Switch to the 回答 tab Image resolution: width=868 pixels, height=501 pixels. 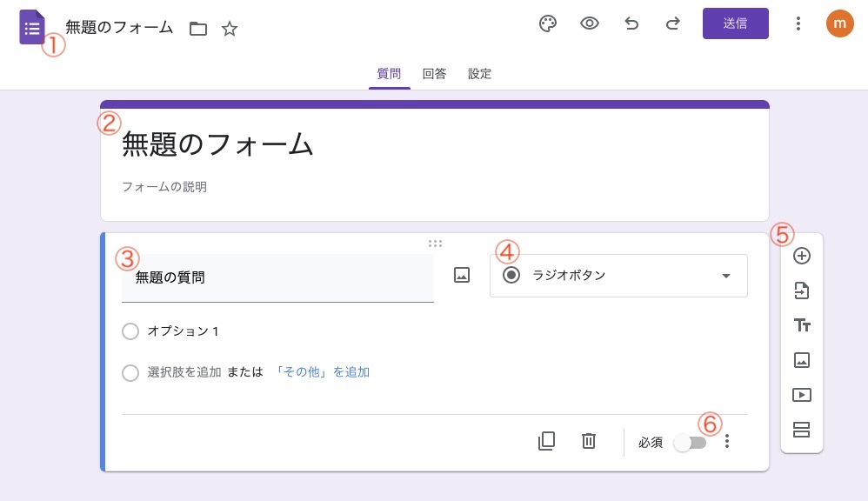coord(434,74)
